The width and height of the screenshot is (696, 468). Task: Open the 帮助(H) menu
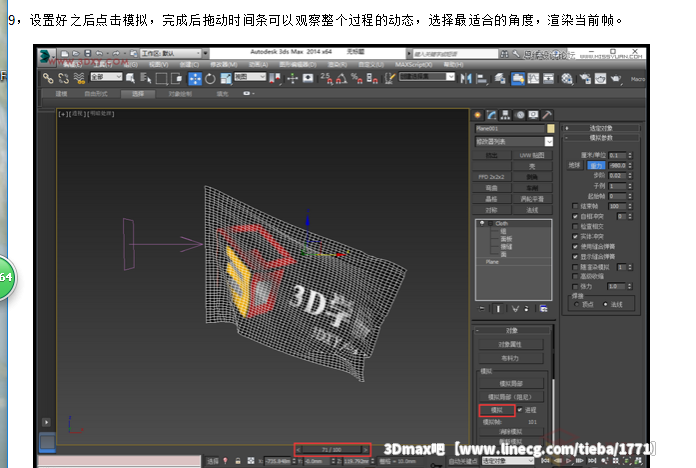pyautogui.click(x=453, y=65)
